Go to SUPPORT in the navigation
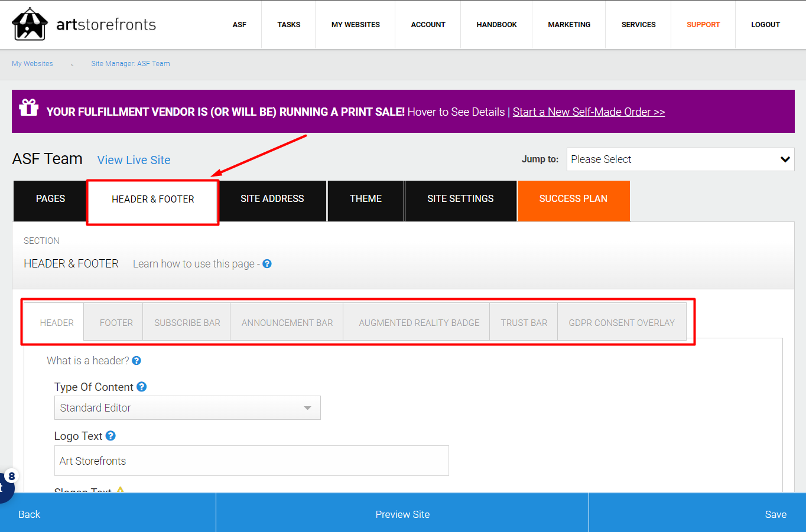This screenshot has width=806, height=532. [703, 25]
